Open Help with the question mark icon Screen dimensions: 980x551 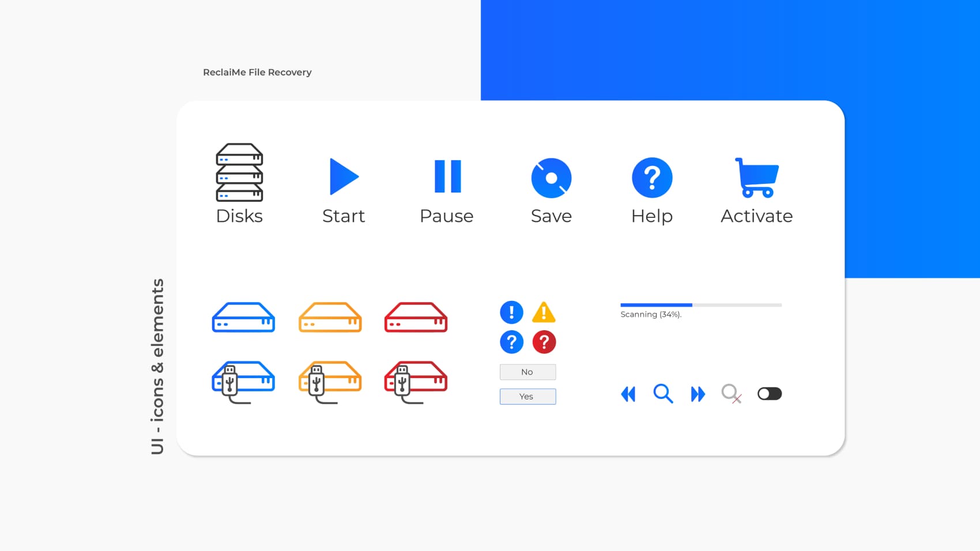click(x=652, y=178)
